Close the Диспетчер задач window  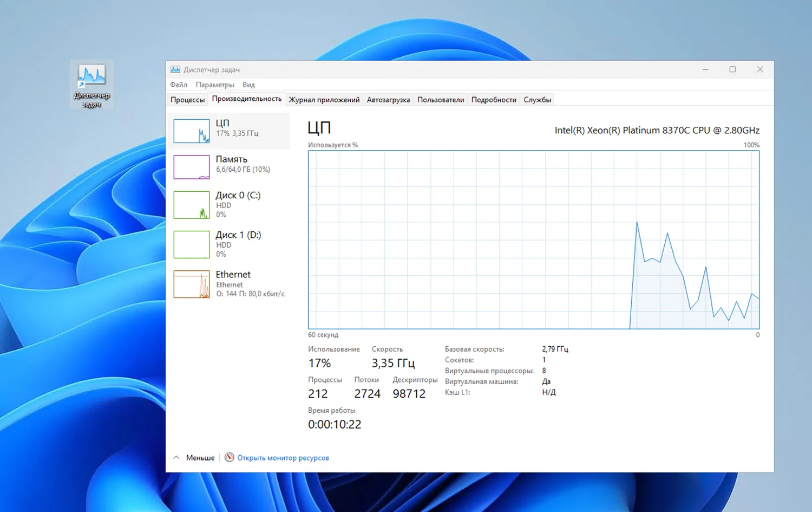click(x=760, y=69)
